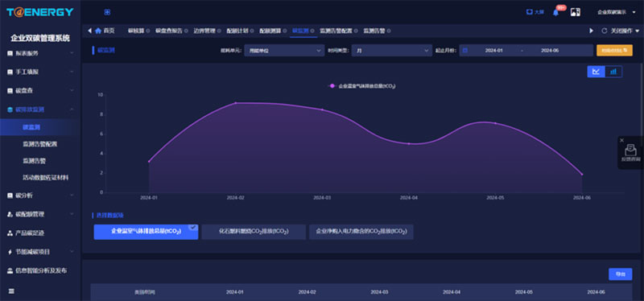Close the 监测告警配置 tab with its x icon

[x=356, y=31]
